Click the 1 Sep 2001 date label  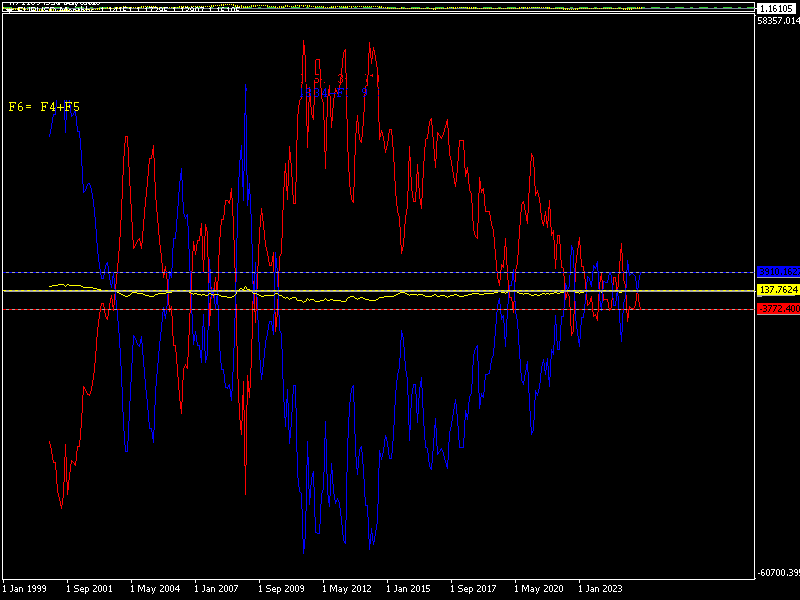point(88,589)
